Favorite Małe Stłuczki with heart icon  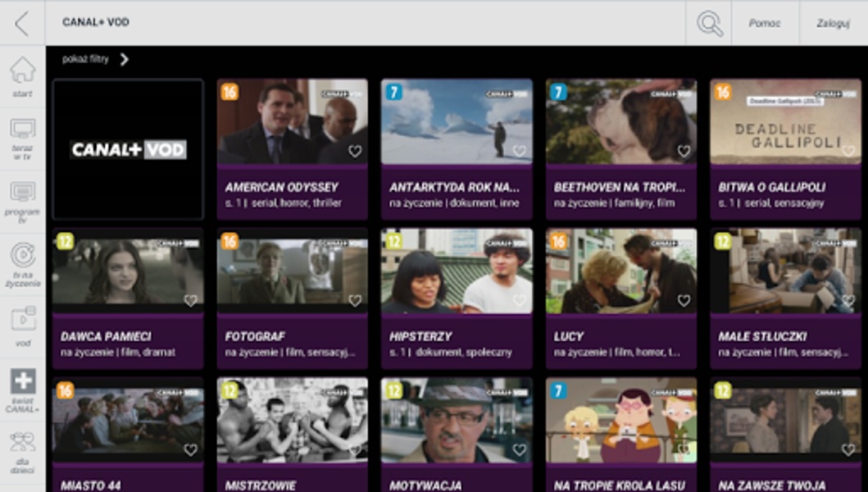pos(848,300)
